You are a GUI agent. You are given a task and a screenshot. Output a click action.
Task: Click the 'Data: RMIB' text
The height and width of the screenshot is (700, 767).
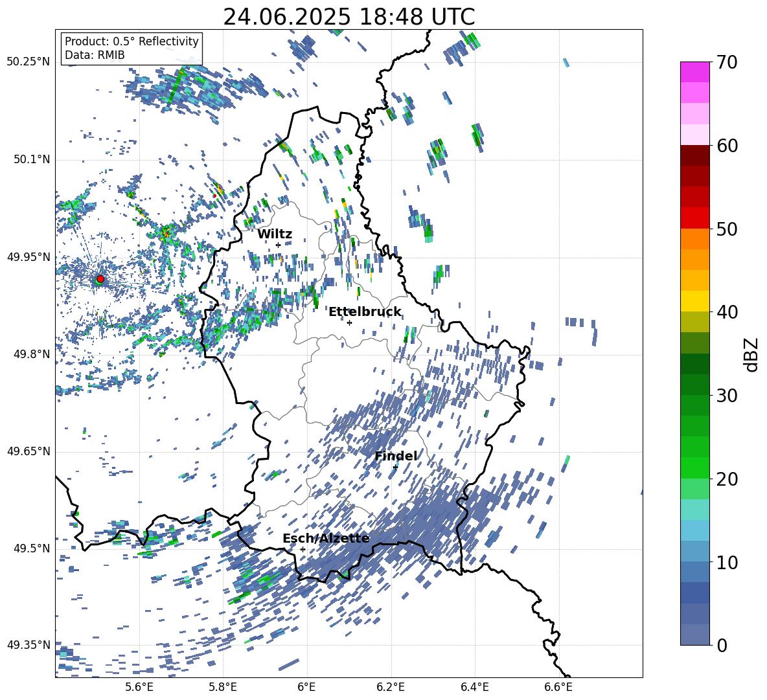point(95,55)
